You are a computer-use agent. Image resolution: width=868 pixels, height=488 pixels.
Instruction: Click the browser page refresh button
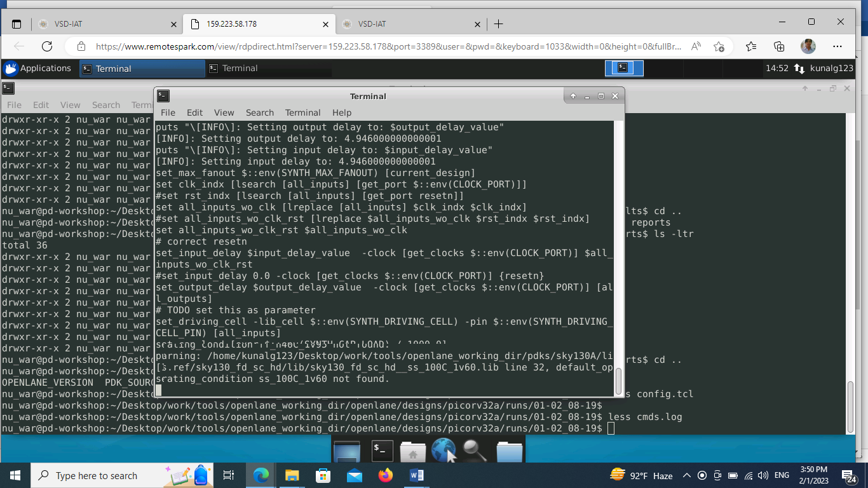(x=46, y=46)
